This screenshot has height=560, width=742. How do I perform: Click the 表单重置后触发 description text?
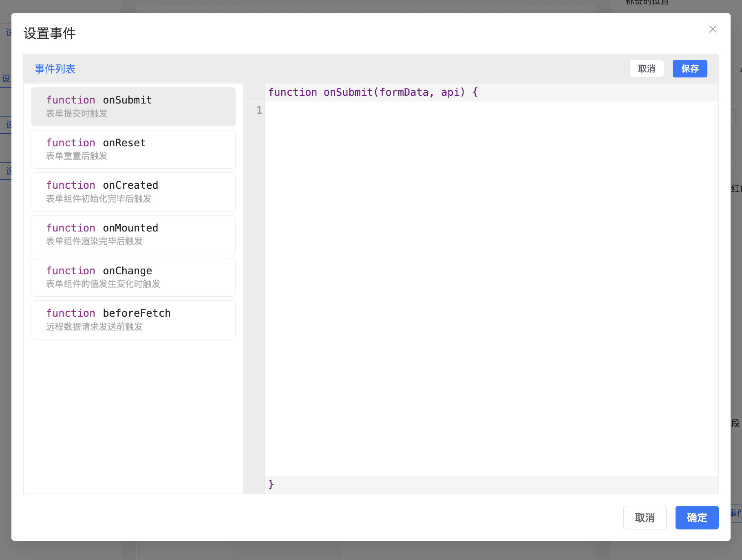coord(77,156)
